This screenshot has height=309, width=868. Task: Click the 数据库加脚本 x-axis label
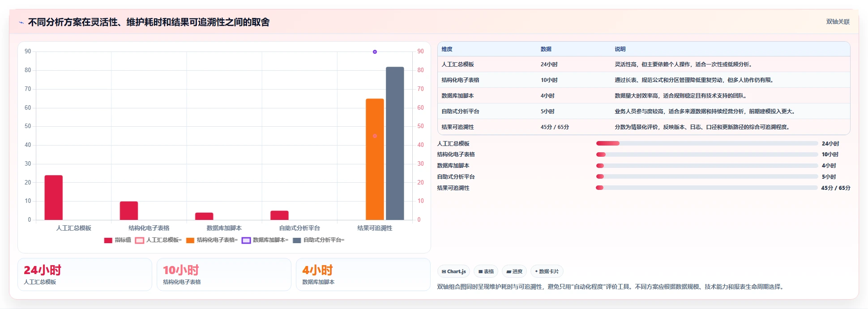(224, 228)
